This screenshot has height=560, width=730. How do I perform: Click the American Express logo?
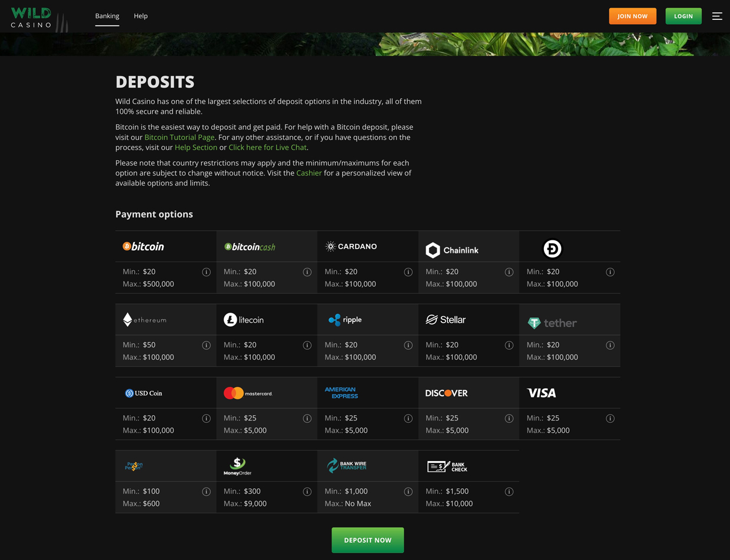tap(341, 393)
